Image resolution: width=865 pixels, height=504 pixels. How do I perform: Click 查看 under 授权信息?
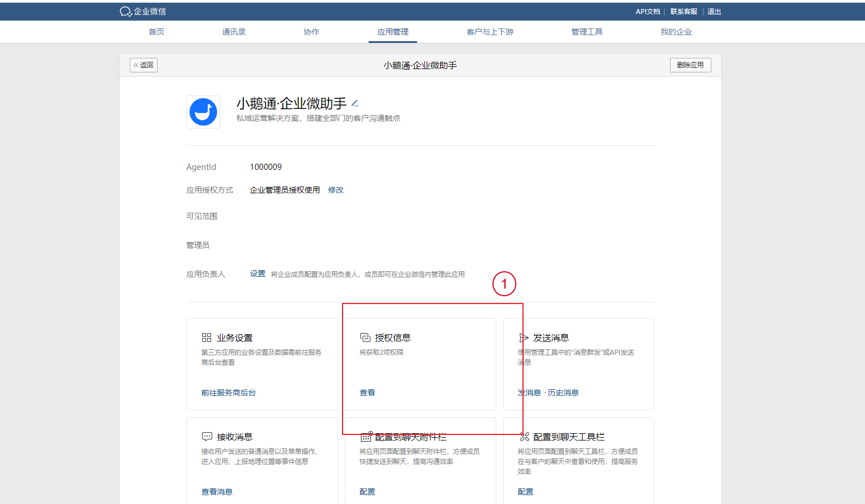click(x=368, y=393)
